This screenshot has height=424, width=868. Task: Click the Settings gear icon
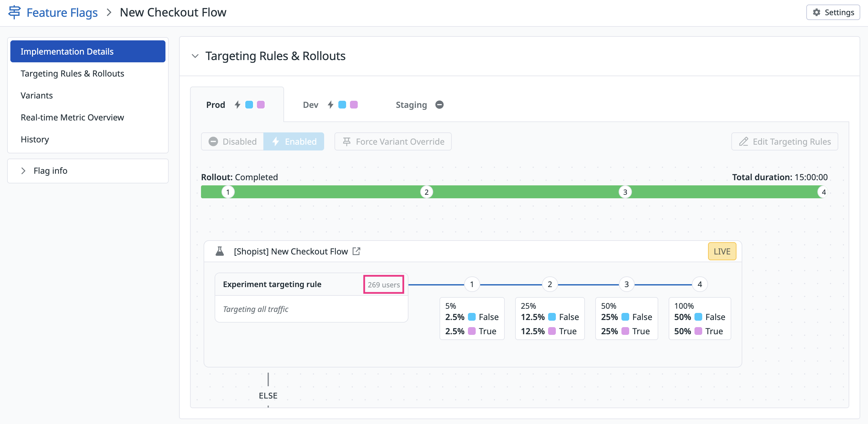[816, 13]
